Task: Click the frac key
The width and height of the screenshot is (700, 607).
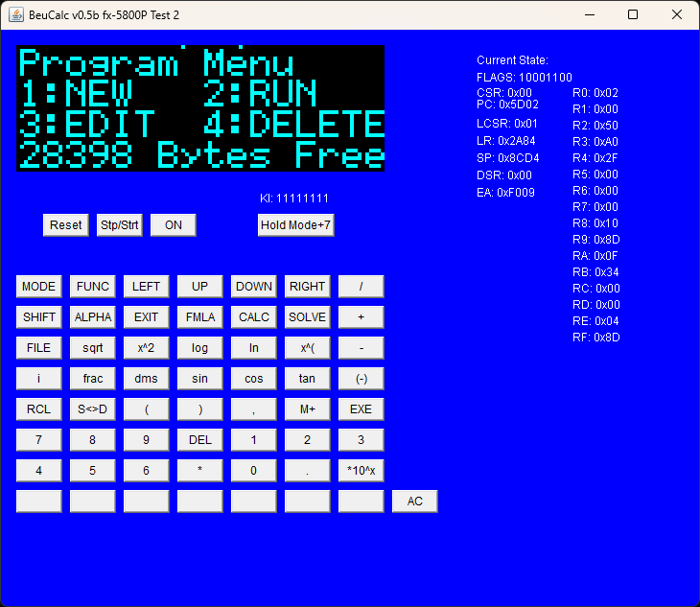Action: [x=92, y=379]
